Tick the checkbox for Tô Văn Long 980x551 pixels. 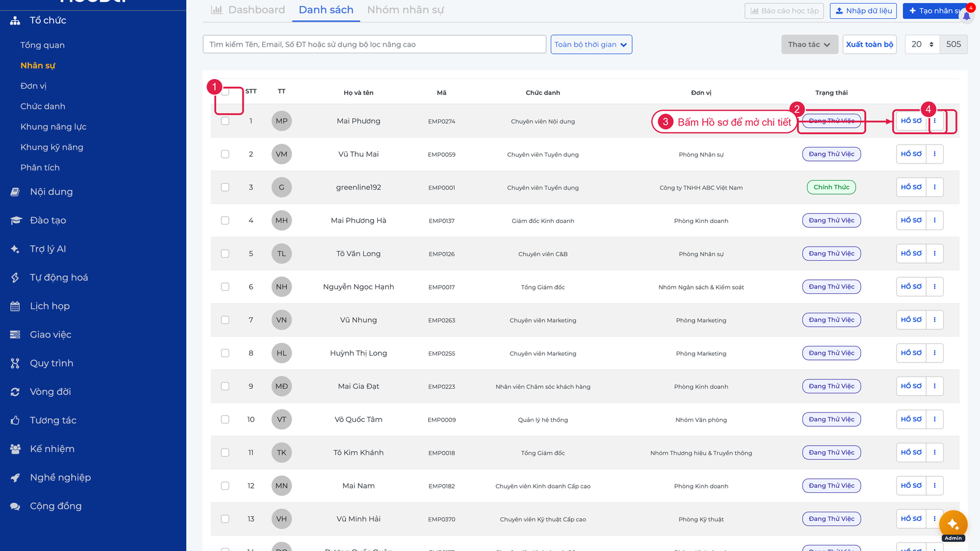click(225, 253)
